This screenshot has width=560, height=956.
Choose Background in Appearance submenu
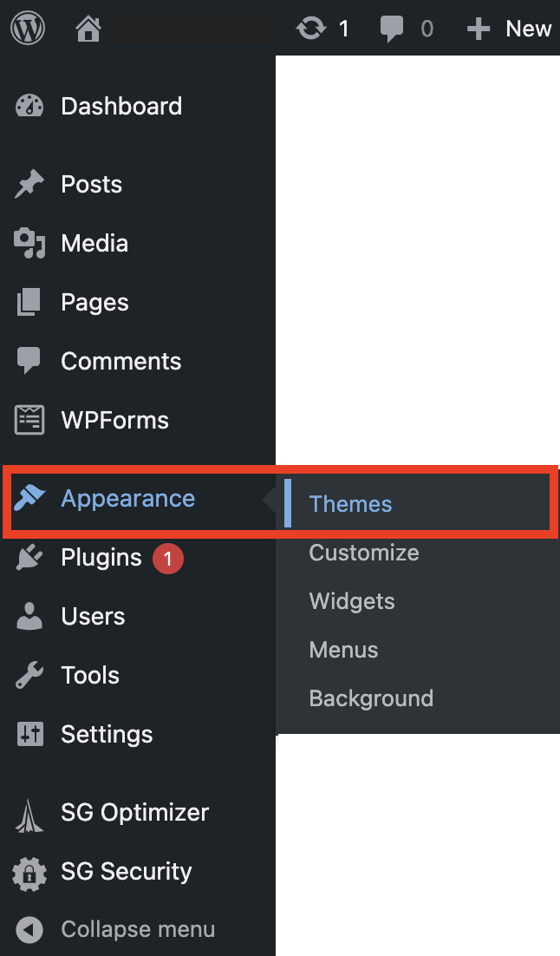[x=371, y=698]
